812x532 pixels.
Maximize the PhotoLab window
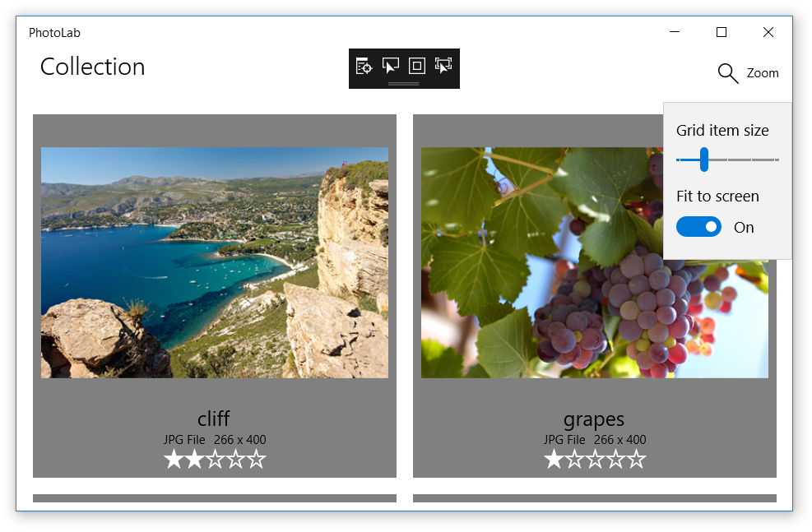(x=722, y=32)
